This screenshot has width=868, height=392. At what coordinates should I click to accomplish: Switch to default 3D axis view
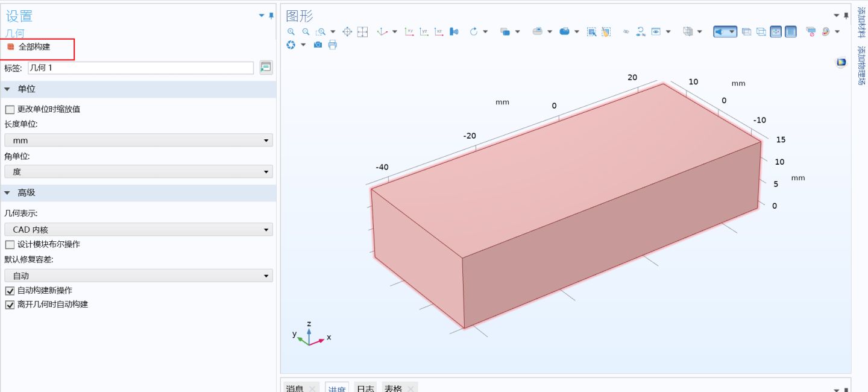click(x=382, y=31)
